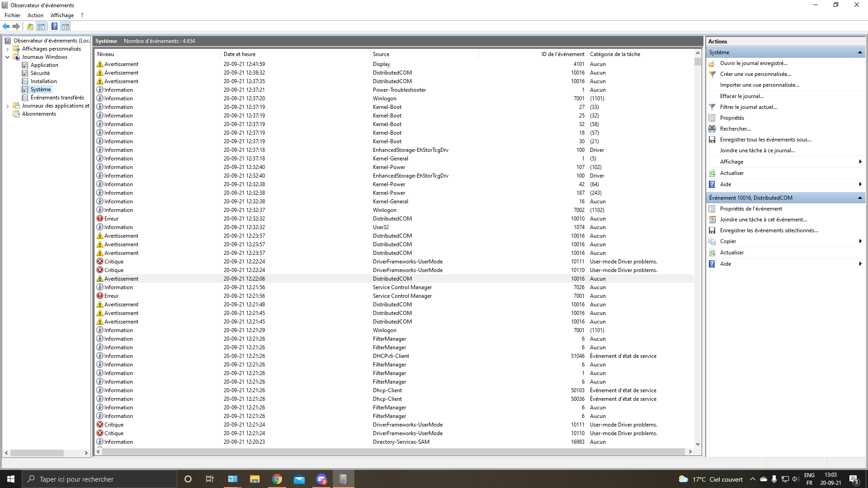
Task: Click the Chrome icon in taskbar
Action: 277,479
